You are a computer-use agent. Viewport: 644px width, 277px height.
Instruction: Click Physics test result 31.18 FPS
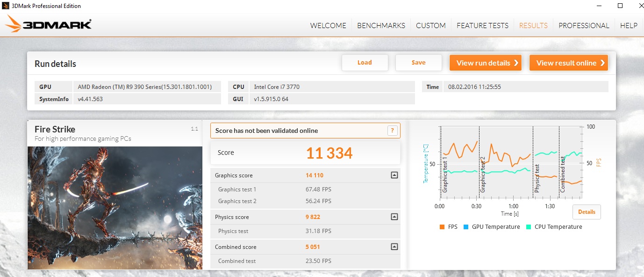pos(318,231)
